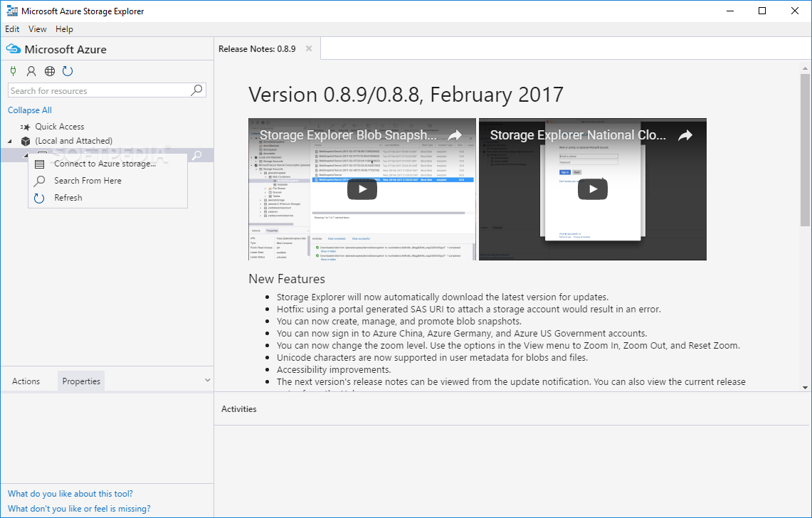The width and height of the screenshot is (812, 518).
Task: Choose Search From Here
Action: [x=107, y=181]
